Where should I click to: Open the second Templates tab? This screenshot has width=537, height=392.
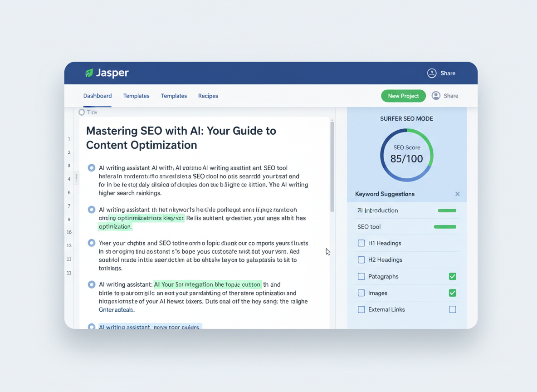(x=174, y=96)
